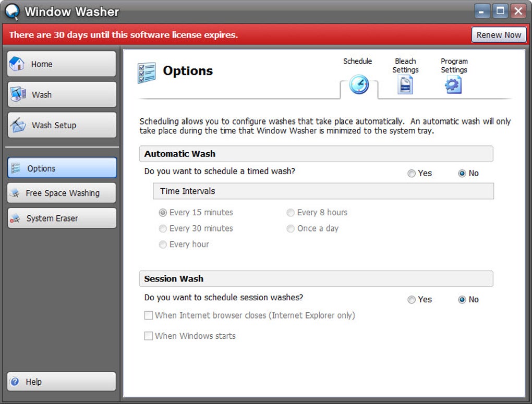Click the System Eraser icon
Image resolution: width=532 pixels, height=404 pixels.
[15, 218]
